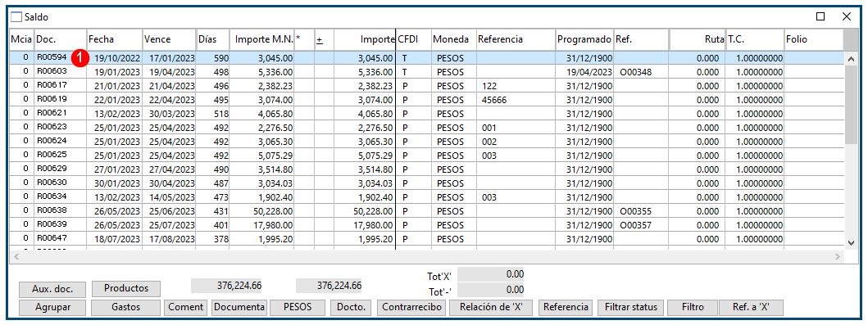Click vertical scrollbar down arrow

(852, 242)
